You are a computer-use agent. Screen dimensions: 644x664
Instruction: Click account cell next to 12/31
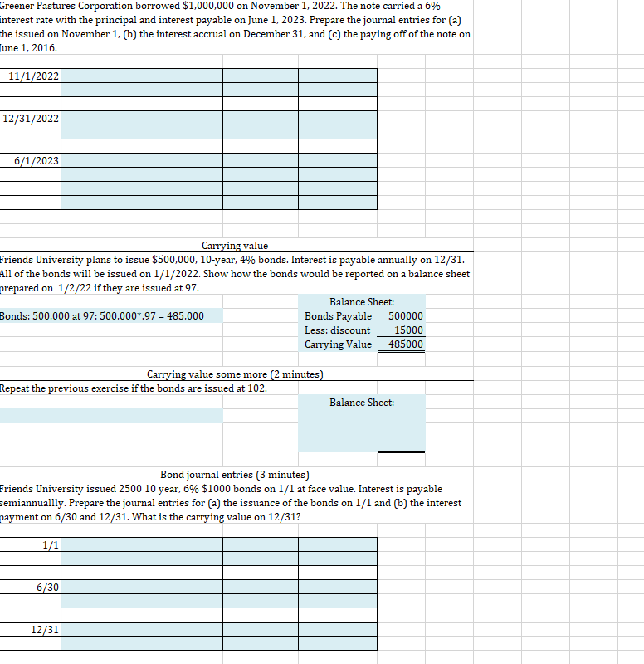coord(142,629)
